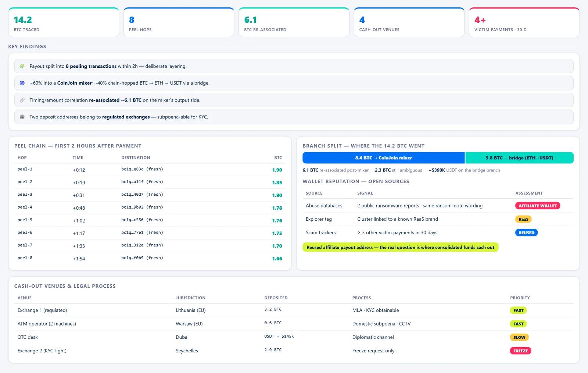Viewport: 588px width, 373px height.
Task: Click the Scam trackers source row
Action: [438, 232]
